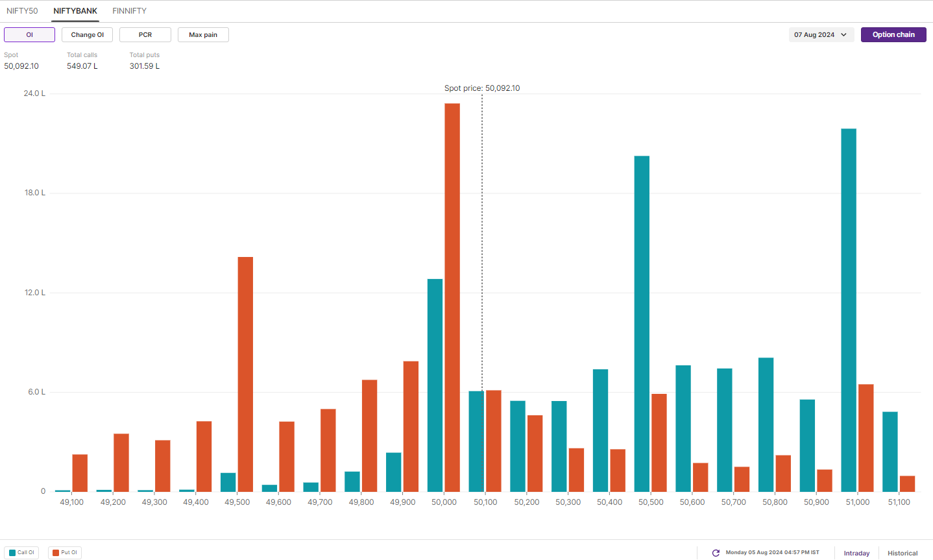This screenshot has width=933, height=560.
Task: Click the 51,000 strike put OI bar
Action: (866, 438)
